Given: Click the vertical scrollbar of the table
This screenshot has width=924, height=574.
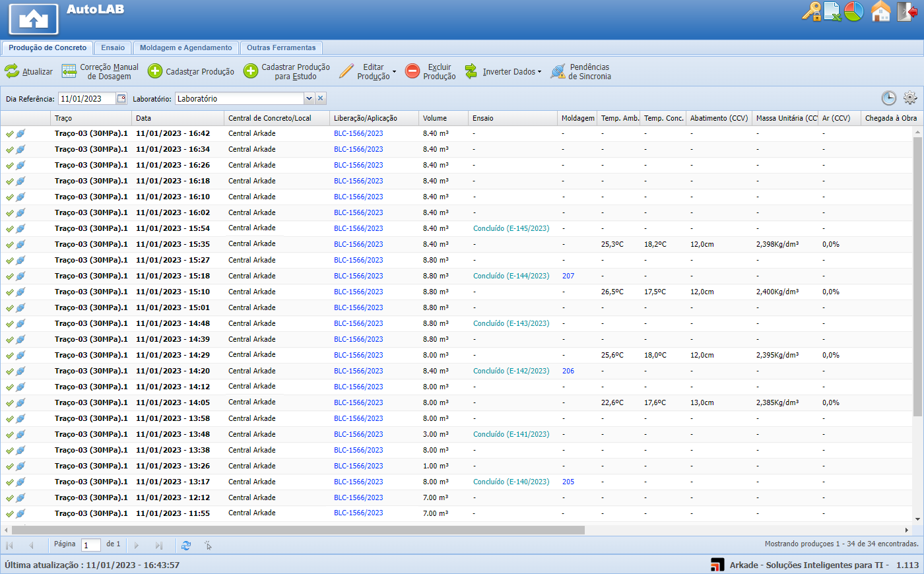Looking at the screenshot, I should [917, 277].
